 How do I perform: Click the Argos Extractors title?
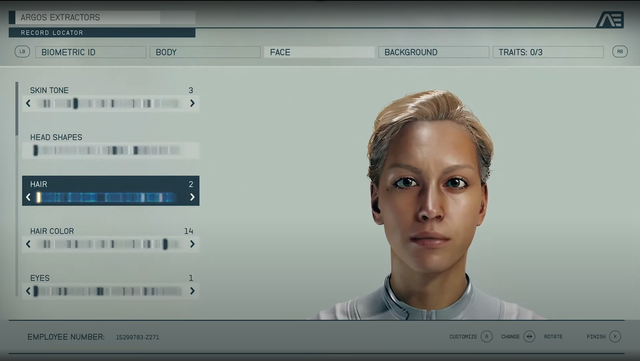pyautogui.click(x=60, y=17)
